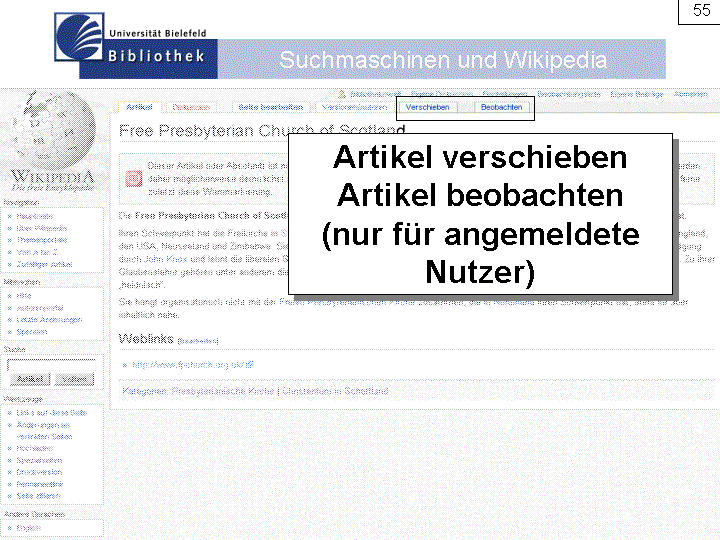Click the article title Free Presbyterian Church

[262, 131]
